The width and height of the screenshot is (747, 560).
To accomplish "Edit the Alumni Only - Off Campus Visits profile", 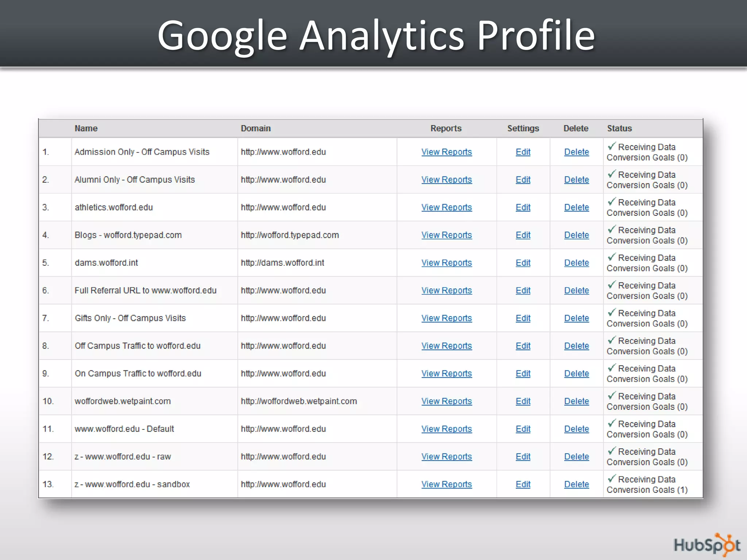I will [523, 180].
